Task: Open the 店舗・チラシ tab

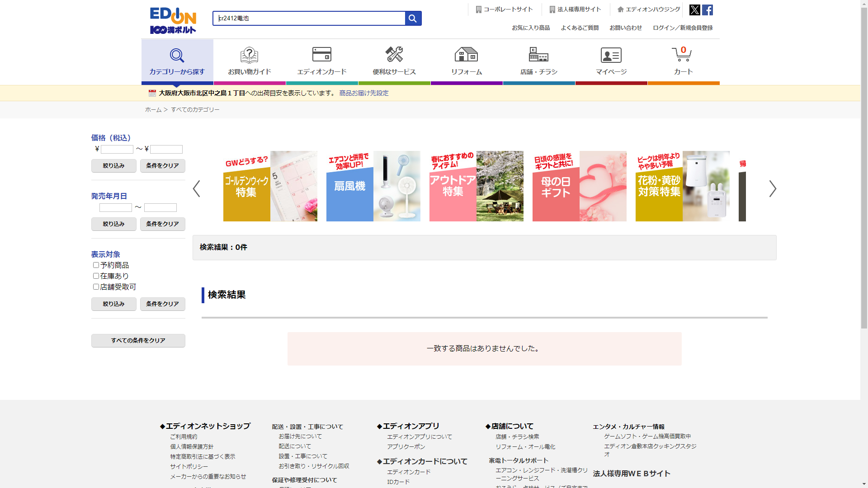Action: coord(538,61)
